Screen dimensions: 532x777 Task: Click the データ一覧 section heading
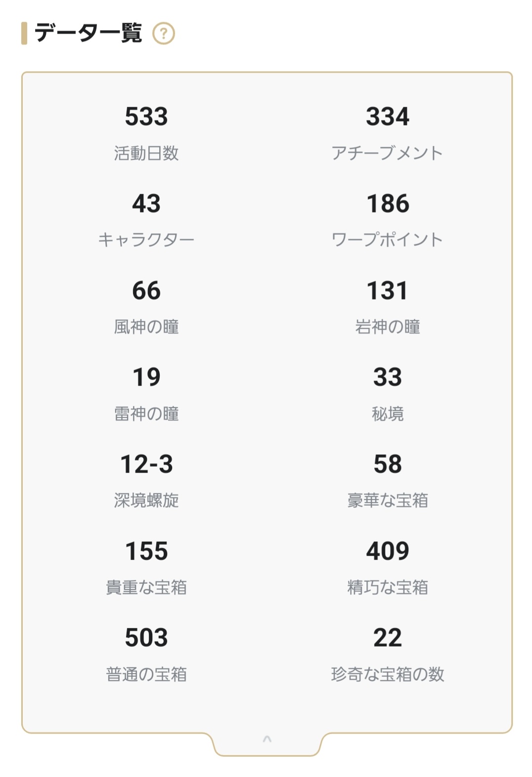tap(88, 34)
